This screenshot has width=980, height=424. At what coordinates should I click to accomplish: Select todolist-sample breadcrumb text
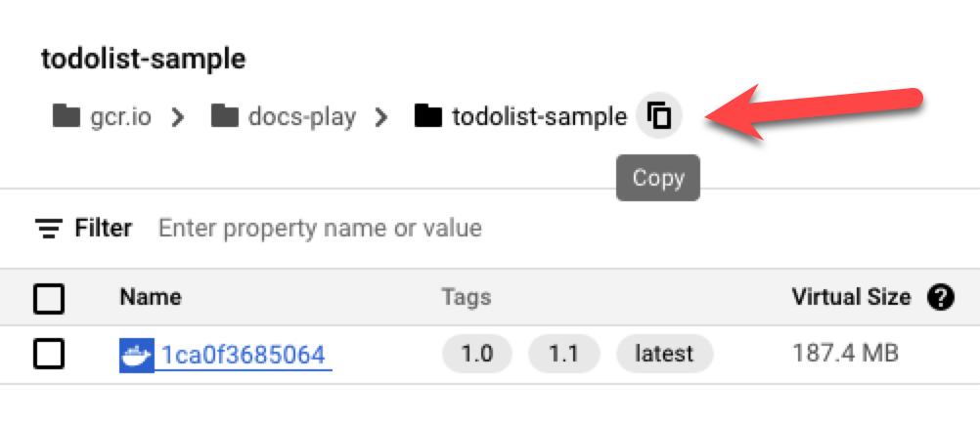click(x=539, y=118)
